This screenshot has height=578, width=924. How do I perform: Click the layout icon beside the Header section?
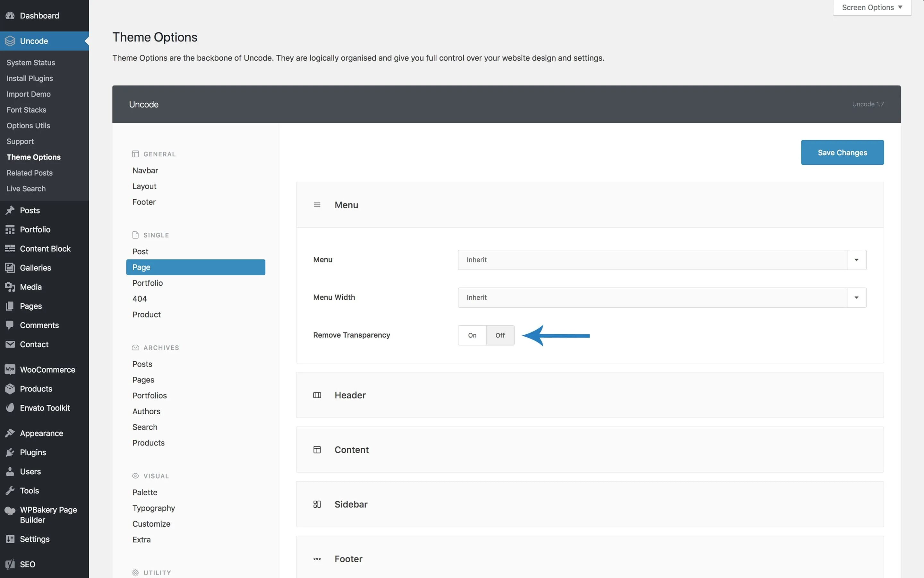pos(317,395)
